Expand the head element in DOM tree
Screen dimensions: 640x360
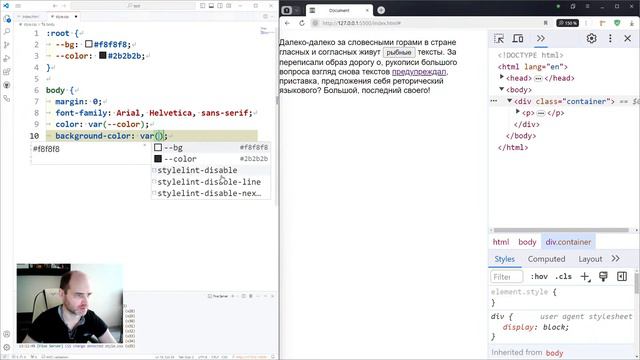(502, 77)
